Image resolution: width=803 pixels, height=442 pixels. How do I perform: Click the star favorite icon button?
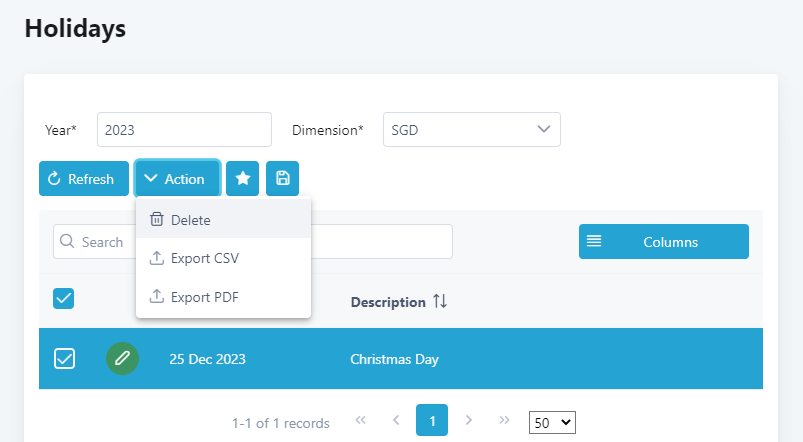point(242,179)
